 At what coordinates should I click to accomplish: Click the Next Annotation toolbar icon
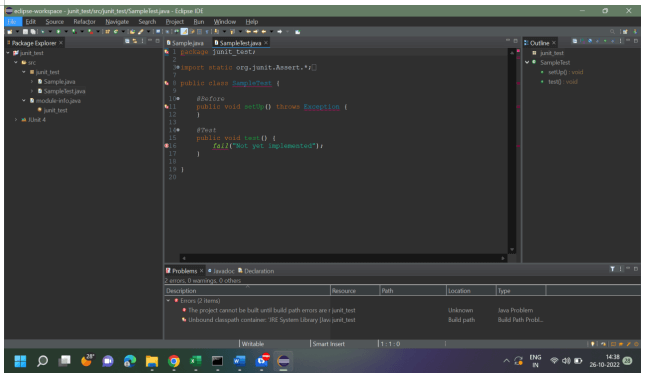216,32
